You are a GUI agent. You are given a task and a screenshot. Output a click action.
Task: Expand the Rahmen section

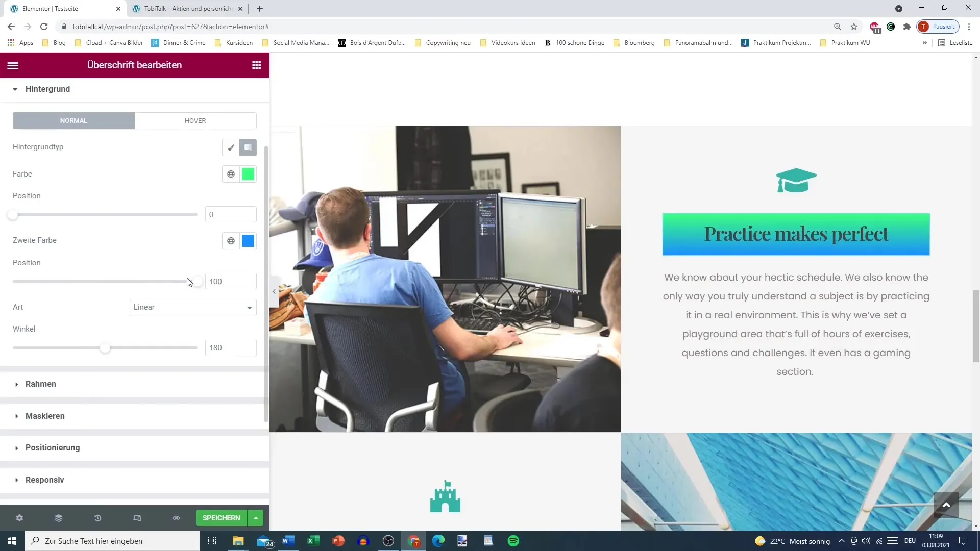(x=40, y=384)
